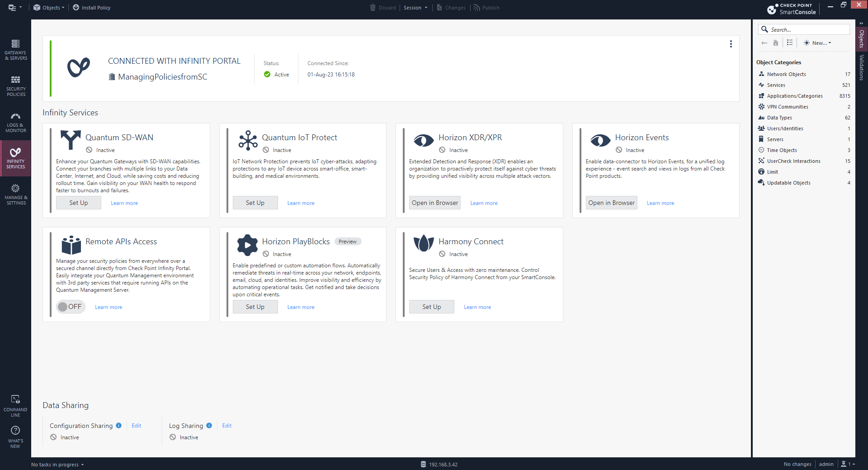The width and height of the screenshot is (868, 470).
Task: Click Changes in the toolbar
Action: [451, 8]
